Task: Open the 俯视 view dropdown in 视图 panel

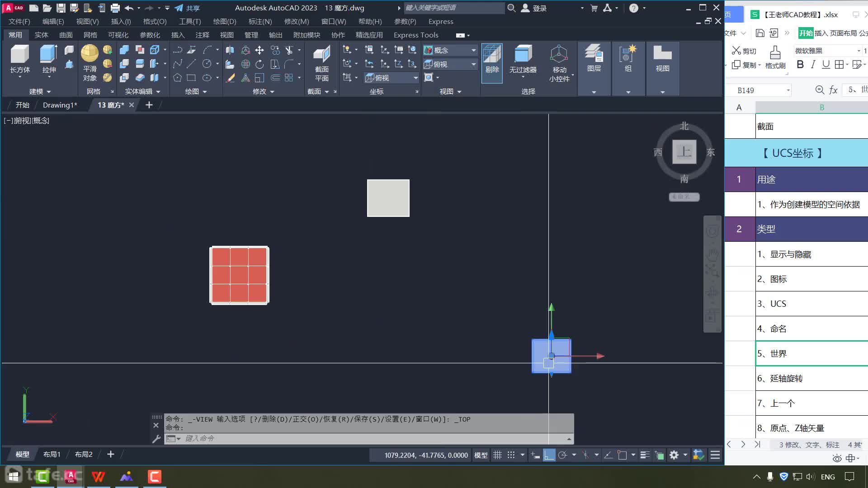Action: pyautogui.click(x=450, y=64)
